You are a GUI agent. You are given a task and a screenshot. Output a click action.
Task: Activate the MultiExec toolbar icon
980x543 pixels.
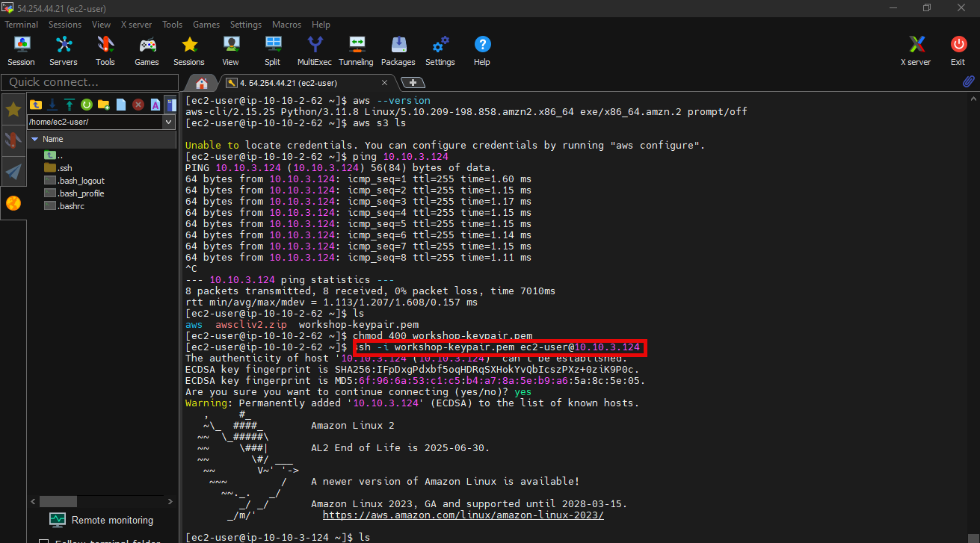pyautogui.click(x=315, y=52)
